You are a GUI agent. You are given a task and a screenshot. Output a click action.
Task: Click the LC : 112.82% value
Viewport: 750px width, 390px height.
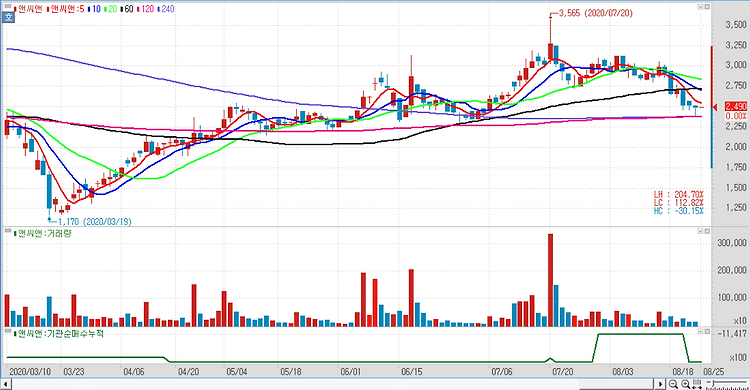[x=679, y=203]
